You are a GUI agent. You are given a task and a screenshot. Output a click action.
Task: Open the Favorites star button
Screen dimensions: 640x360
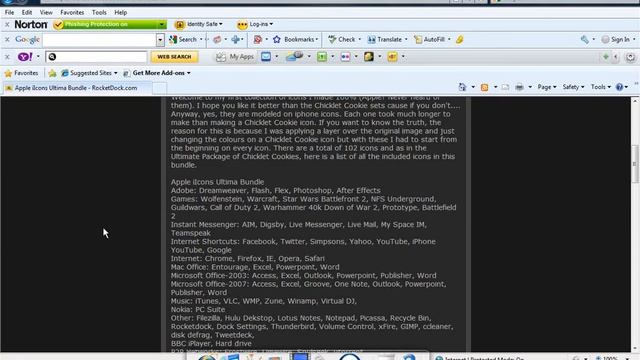tap(21, 73)
